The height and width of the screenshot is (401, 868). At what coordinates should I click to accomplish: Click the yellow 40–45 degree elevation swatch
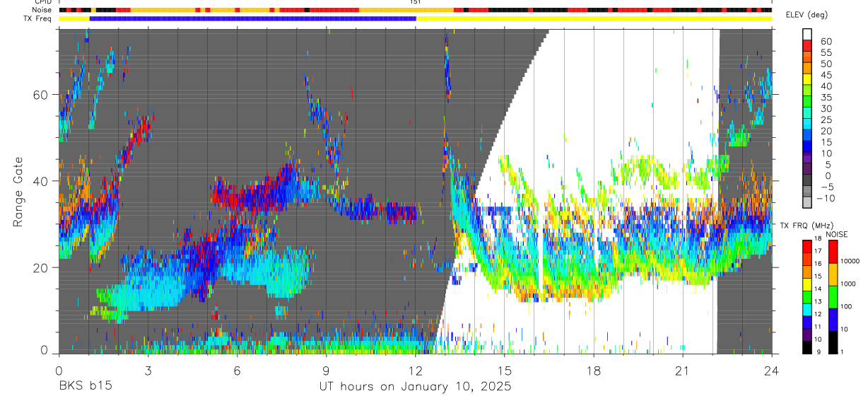pos(807,80)
